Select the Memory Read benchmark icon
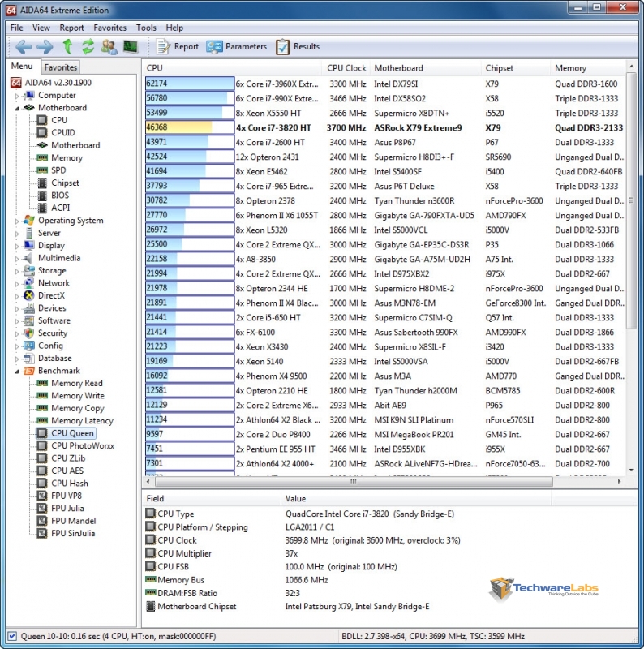The width and height of the screenshot is (644, 649). pyautogui.click(x=42, y=383)
